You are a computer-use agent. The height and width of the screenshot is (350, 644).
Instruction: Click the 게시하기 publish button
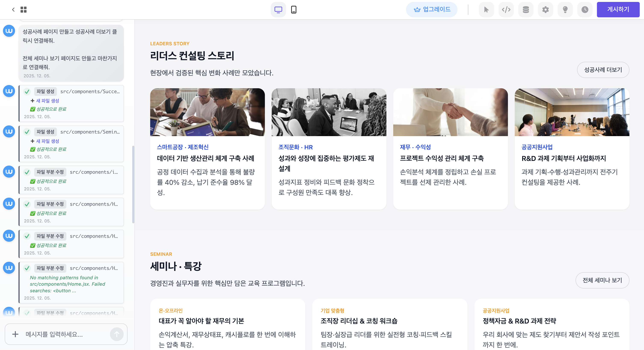[618, 9]
